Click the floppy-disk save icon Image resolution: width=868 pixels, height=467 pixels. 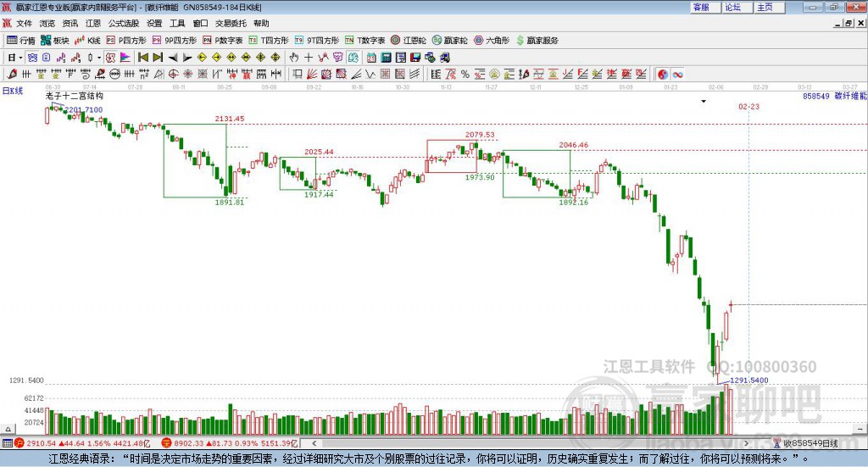(x=415, y=58)
